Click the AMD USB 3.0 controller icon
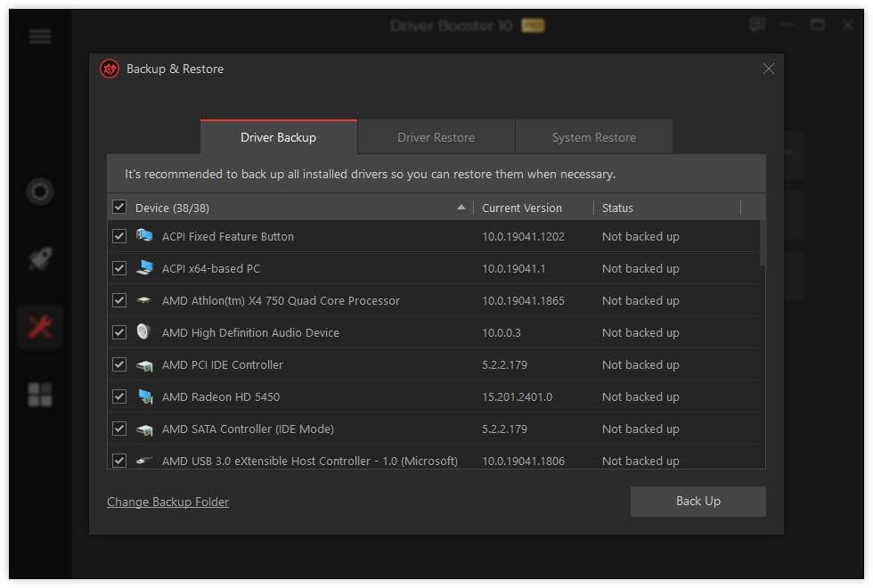 [x=144, y=461]
